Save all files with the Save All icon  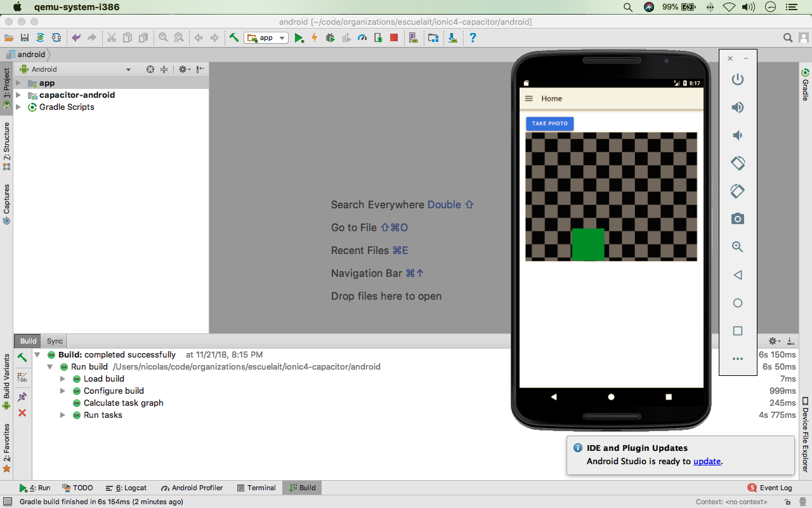tap(24, 37)
